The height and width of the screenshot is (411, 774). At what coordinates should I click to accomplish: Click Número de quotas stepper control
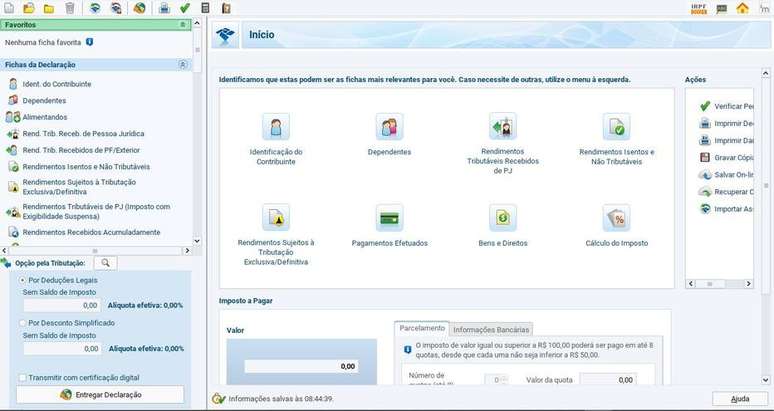[497, 380]
